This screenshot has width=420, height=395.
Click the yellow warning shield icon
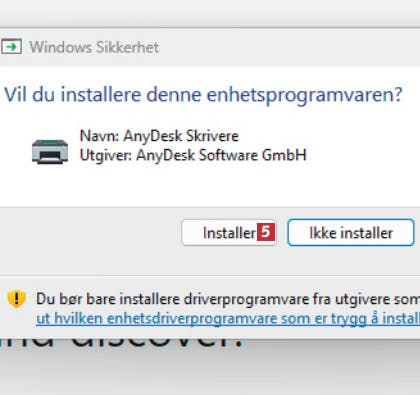pos(16,299)
